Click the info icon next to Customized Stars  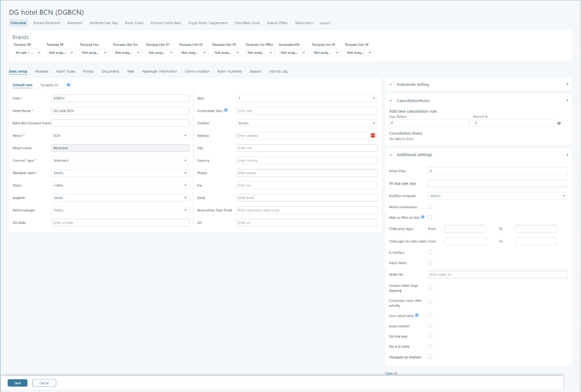[x=225, y=110]
